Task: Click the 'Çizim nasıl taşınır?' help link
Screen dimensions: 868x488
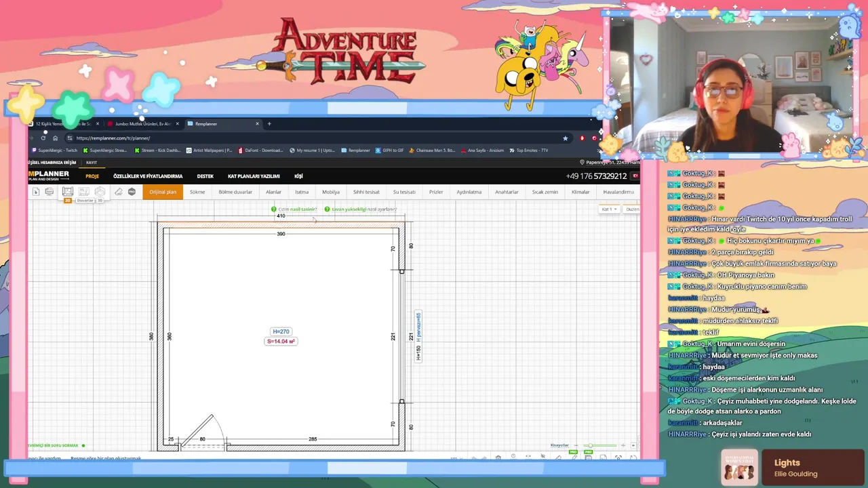Action: (x=297, y=209)
